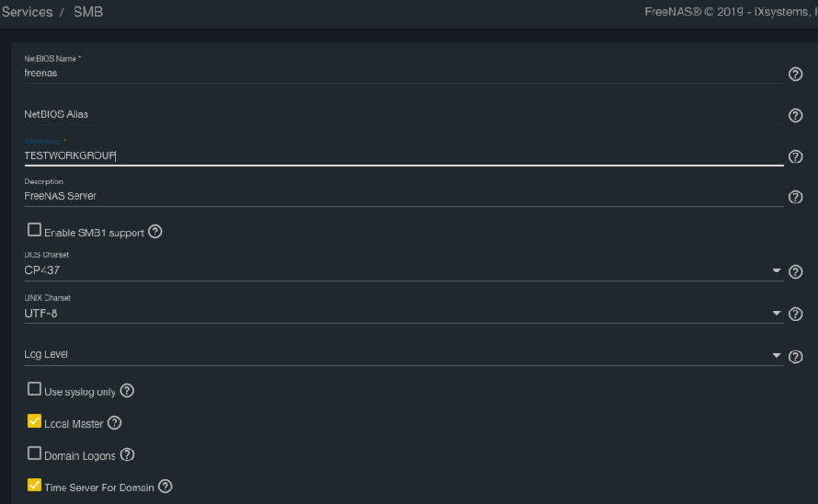The width and height of the screenshot is (818, 504).
Task: Click Description field help icon
Action: coord(795,197)
